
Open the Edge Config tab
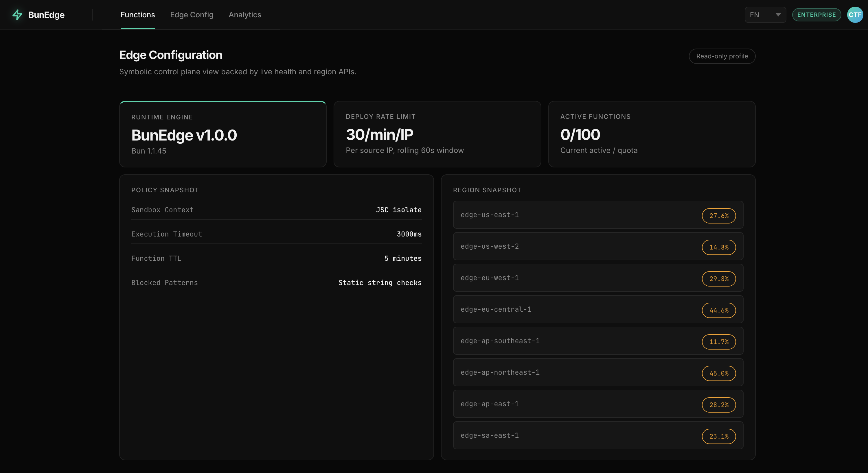point(191,15)
